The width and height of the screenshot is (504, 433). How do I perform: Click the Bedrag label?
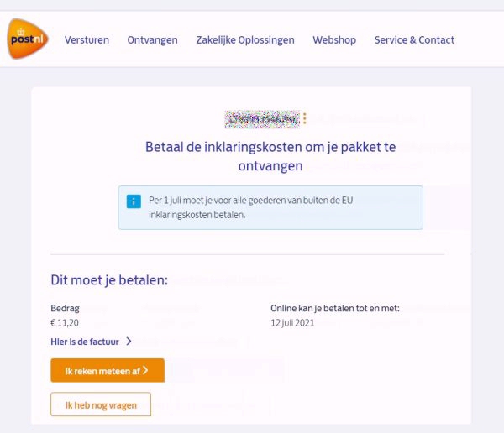pyautogui.click(x=65, y=308)
